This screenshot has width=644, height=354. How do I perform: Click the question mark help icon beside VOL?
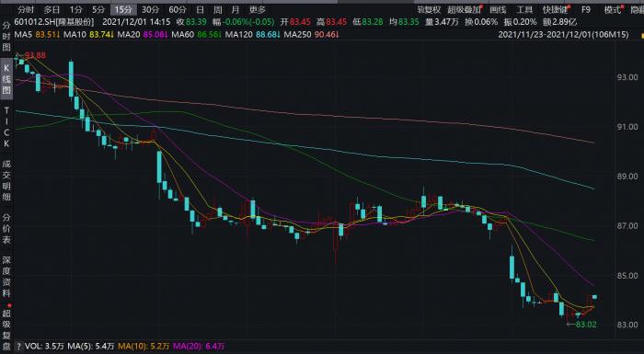18,347
